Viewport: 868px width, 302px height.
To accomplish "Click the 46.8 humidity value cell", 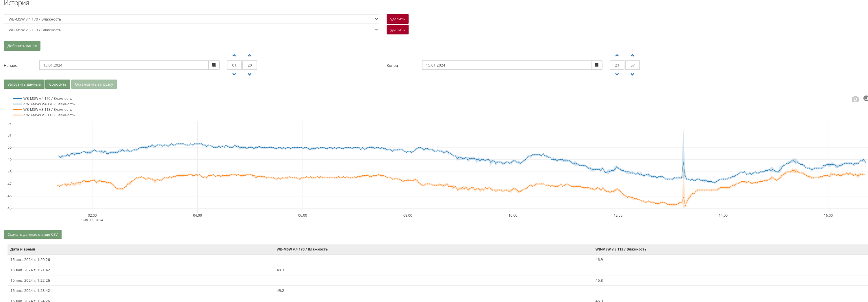I will pos(599,280).
